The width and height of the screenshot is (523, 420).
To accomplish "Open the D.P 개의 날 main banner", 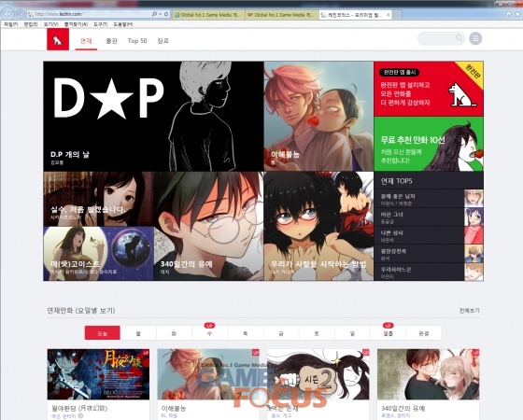I will click(x=153, y=116).
